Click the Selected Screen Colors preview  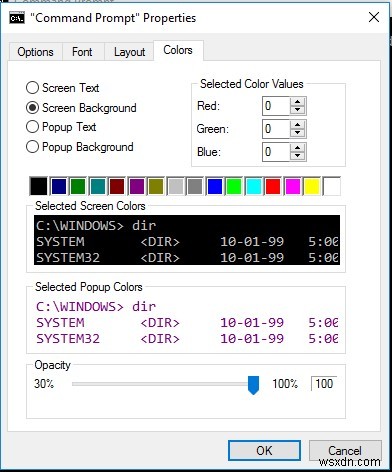[x=187, y=240]
